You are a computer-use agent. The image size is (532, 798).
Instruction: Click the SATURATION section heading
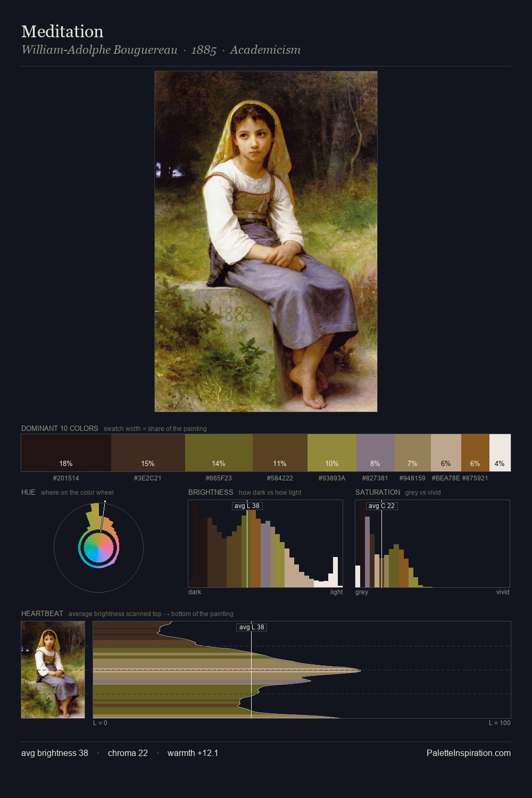click(x=378, y=492)
